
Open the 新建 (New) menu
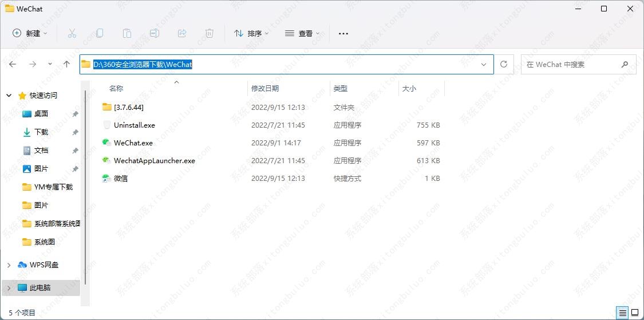[x=30, y=33]
